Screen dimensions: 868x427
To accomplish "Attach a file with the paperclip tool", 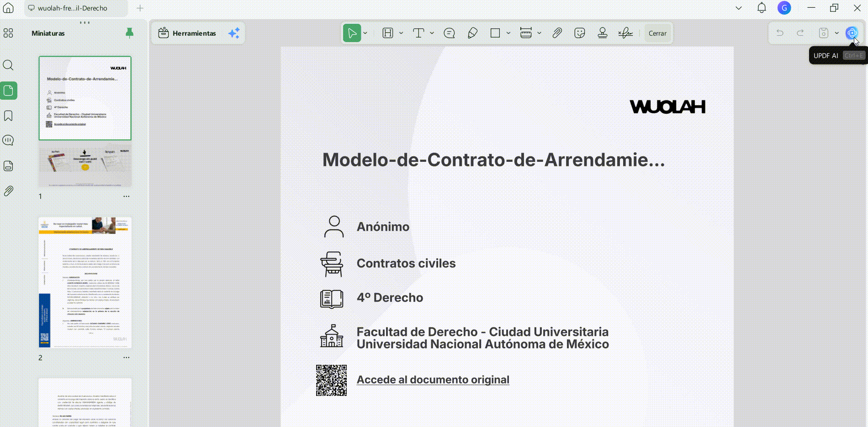I will 557,33.
